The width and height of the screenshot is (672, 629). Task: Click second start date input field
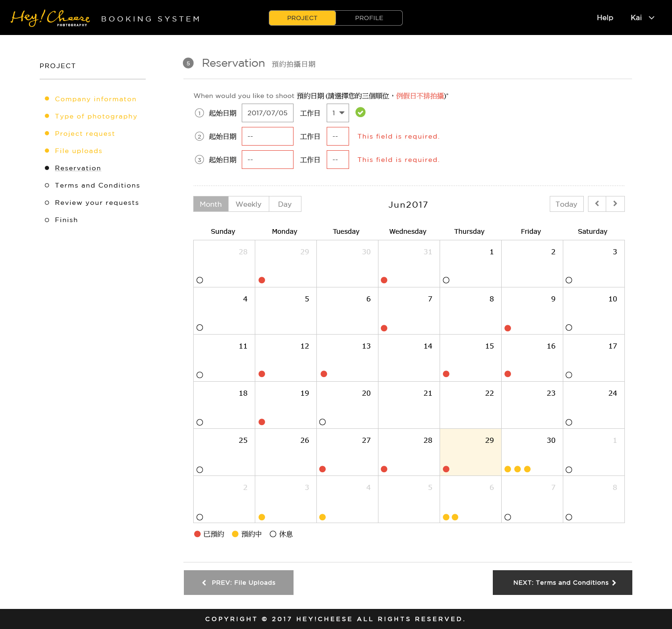click(x=267, y=136)
